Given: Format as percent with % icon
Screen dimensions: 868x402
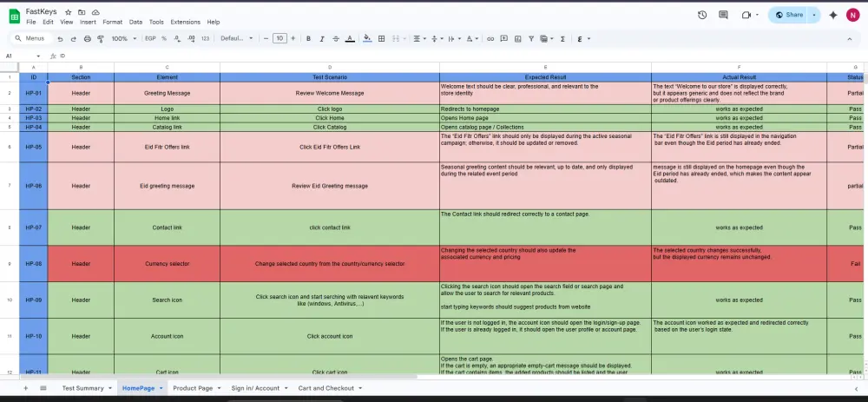Looking at the screenshot, I should pos(164,39).
